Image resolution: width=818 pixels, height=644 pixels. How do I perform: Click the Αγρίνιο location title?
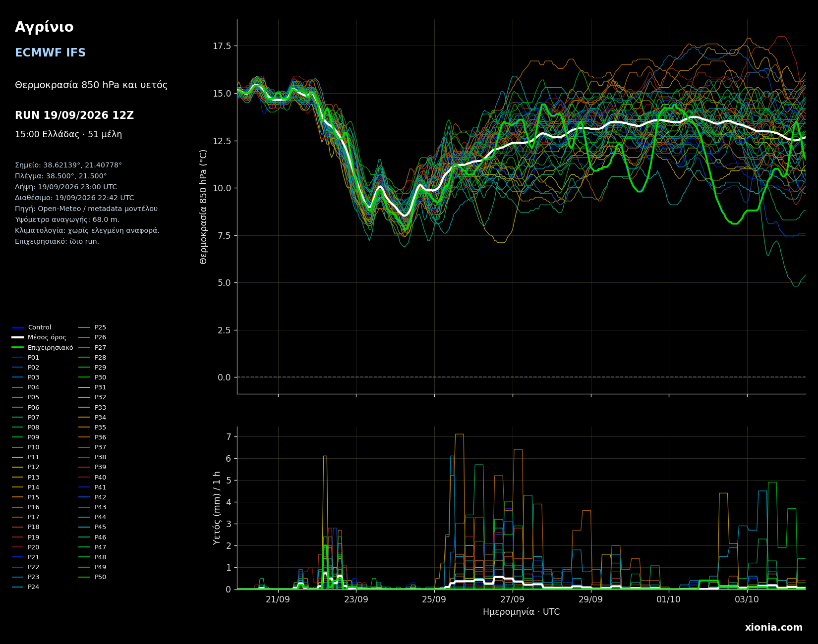[44, 28]
